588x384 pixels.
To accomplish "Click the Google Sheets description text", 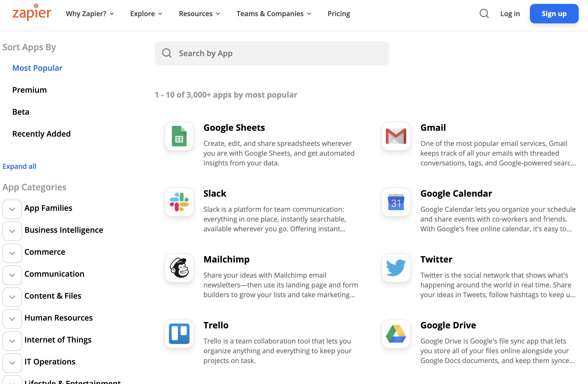I will (x=279, y=153).
